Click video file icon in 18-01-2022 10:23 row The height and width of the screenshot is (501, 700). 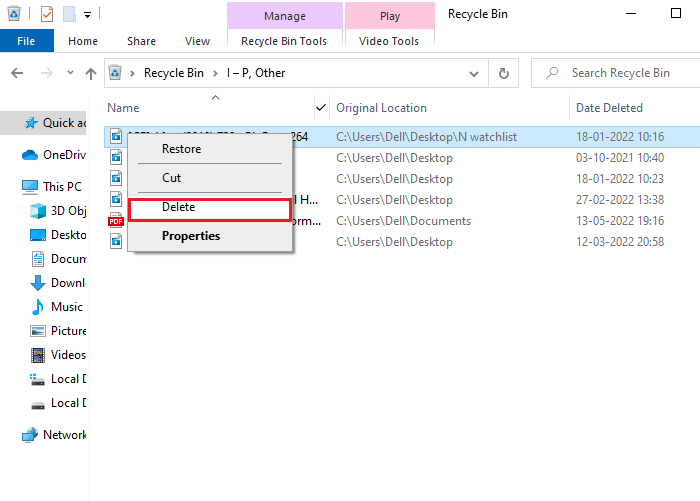click(x=116, y=178)
